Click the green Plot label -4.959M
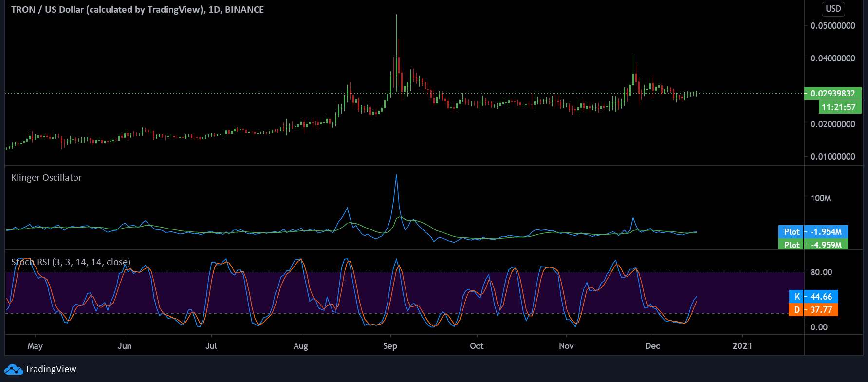The width and height of the screenshot is (868, 382). 813,245
